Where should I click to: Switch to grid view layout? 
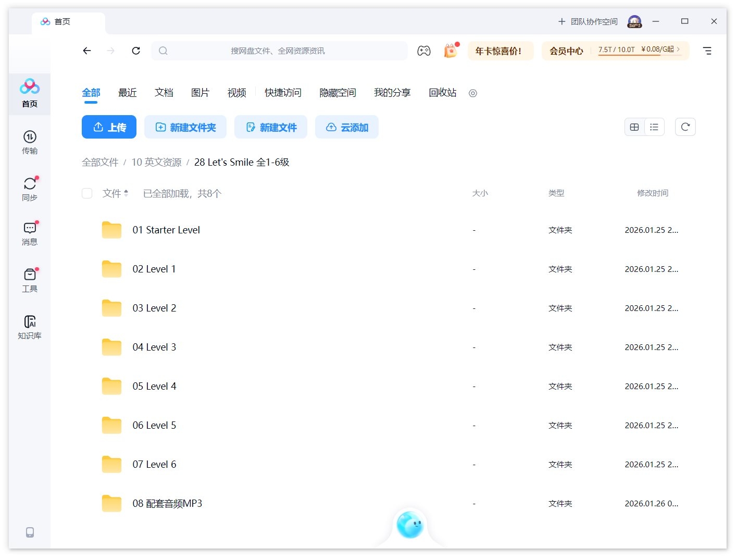click(x=634, y=127)
